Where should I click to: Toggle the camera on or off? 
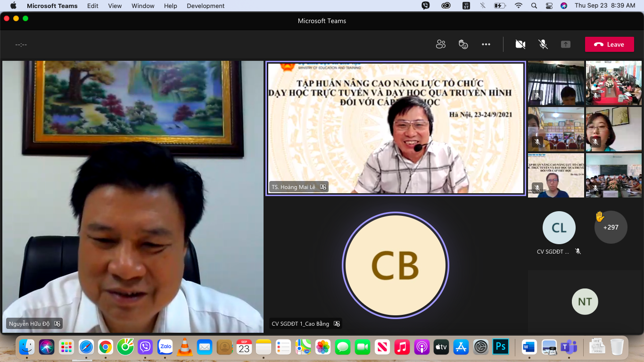tap(520, 44)
